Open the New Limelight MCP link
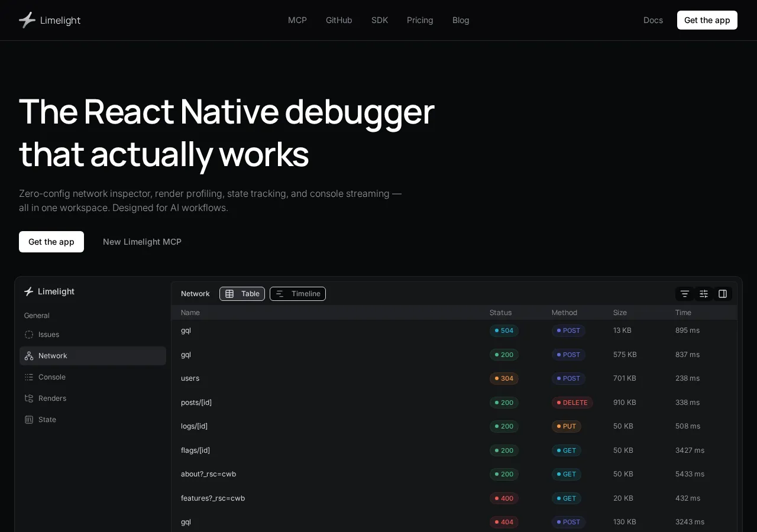Viewport: 757px width, 532px height. tap(142, 242)
